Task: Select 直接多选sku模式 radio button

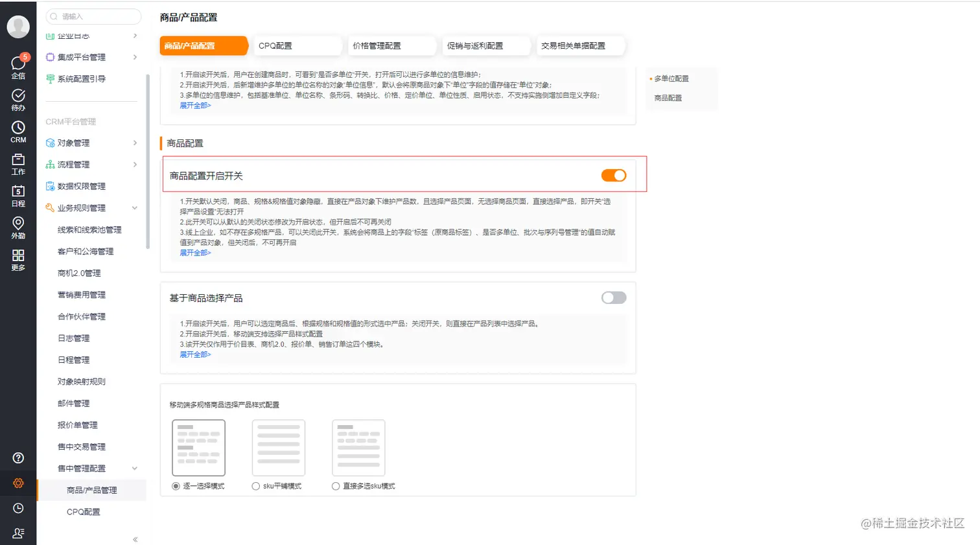Action: [x=335, y=486]
